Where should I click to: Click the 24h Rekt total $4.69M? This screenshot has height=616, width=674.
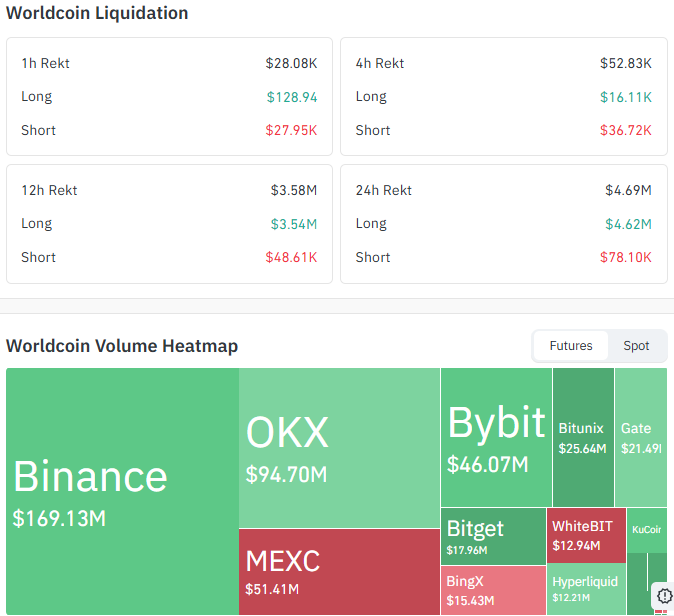coord(628,190)
